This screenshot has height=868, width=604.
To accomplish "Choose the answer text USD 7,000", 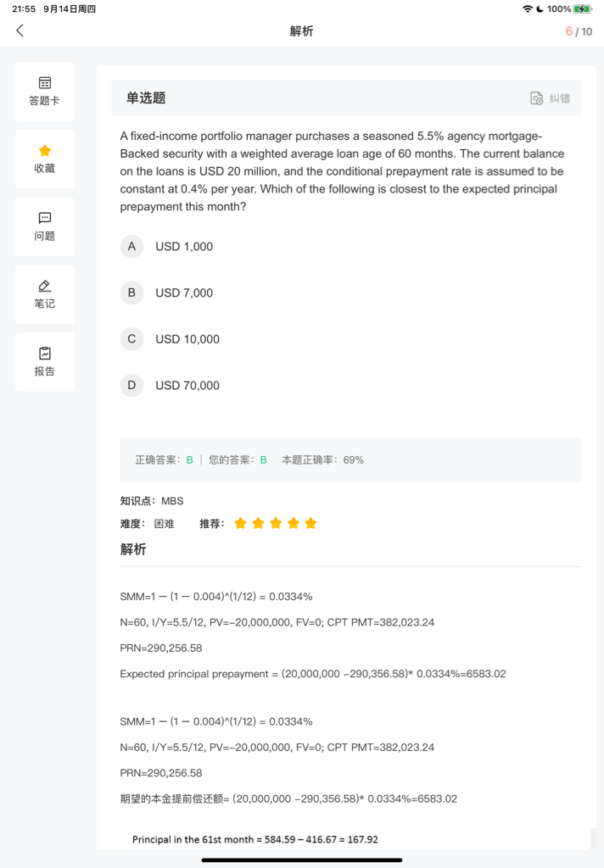I will [x=184, y=293].
